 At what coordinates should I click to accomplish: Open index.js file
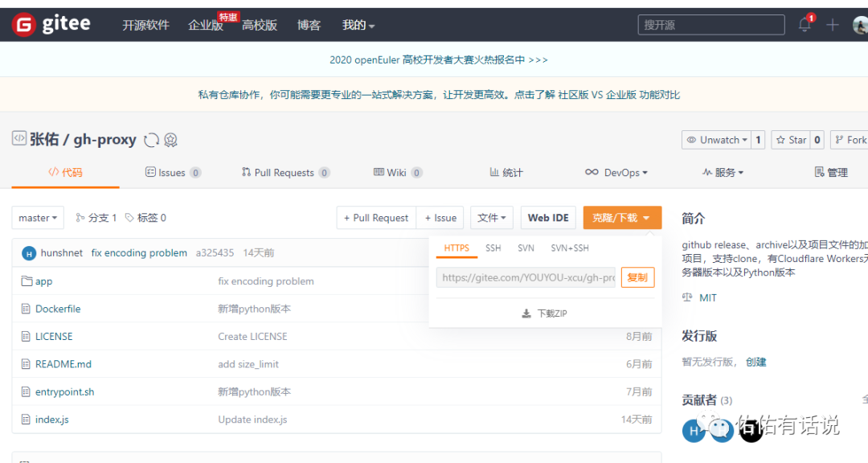pyautogui.click(x=52, y=420)
